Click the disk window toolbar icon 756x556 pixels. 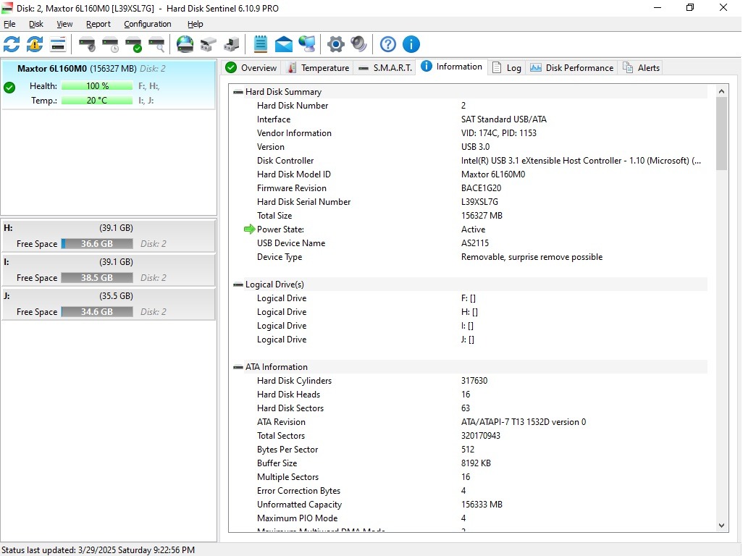click(58, 44)
